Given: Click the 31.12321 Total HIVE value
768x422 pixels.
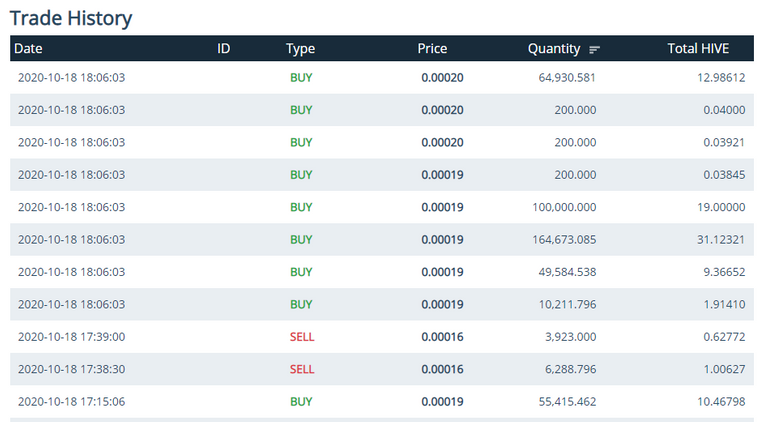Looking at the screenshot, I should click(x=721, y=239).
